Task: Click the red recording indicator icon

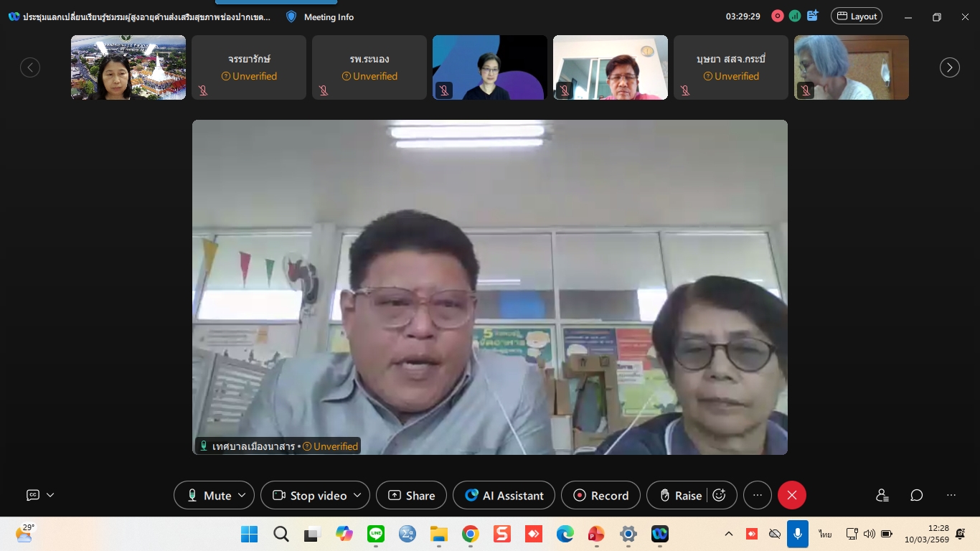Action: tap(777, 16)
